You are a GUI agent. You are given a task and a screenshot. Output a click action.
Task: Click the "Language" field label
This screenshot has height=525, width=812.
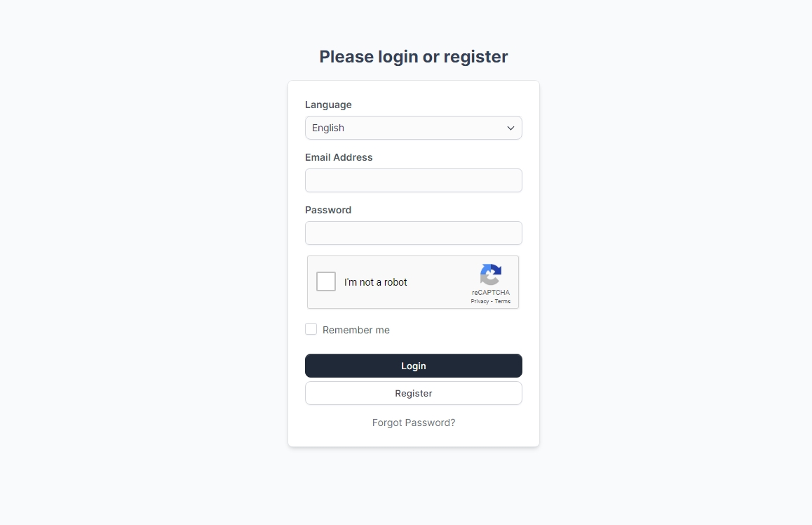point(328,105)
